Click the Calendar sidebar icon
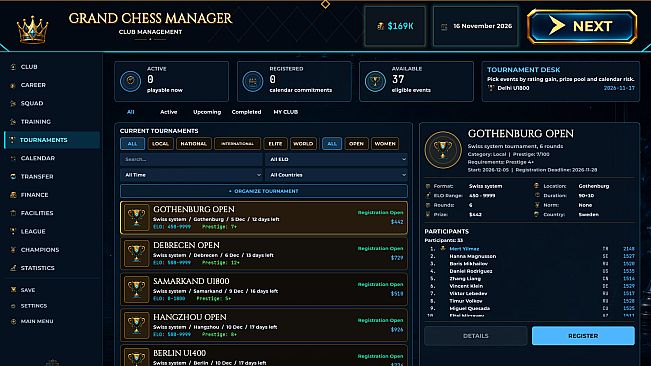The height and width of the screenshot is (366, 651). [x=13, y=158]
